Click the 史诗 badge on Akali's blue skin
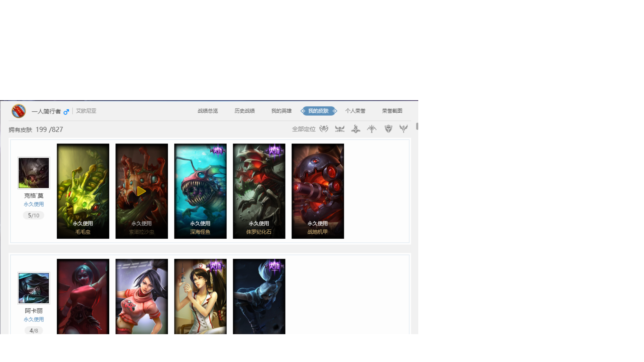Viewport: 644px width, 362px height. point(275,266)
